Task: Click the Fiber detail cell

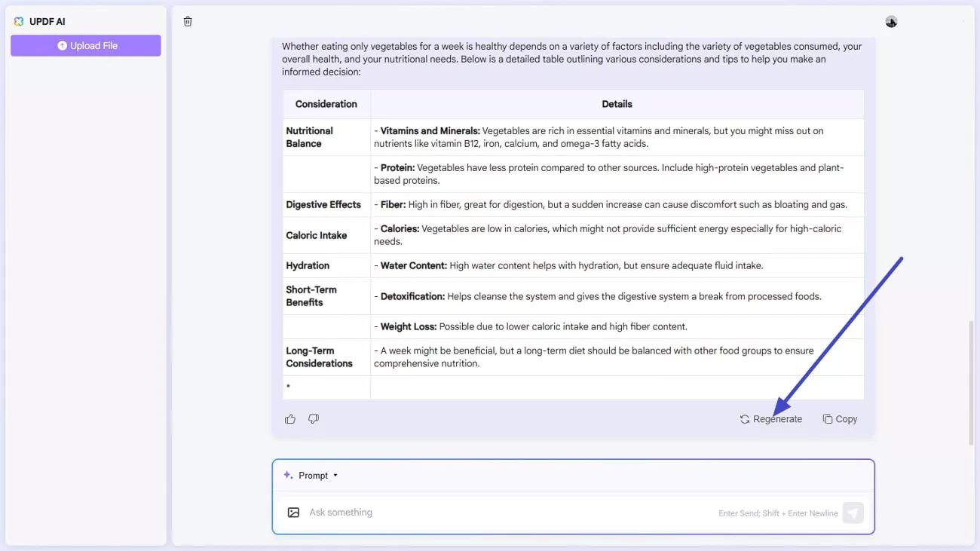Action: [617, 204]
